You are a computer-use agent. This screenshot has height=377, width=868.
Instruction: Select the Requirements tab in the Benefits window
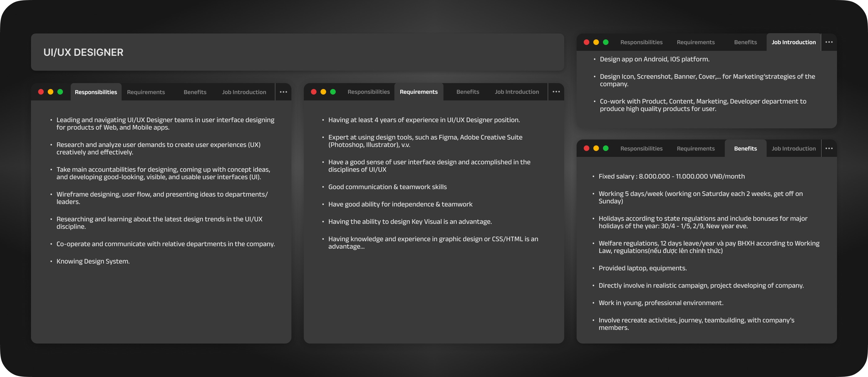coord(695,149)
